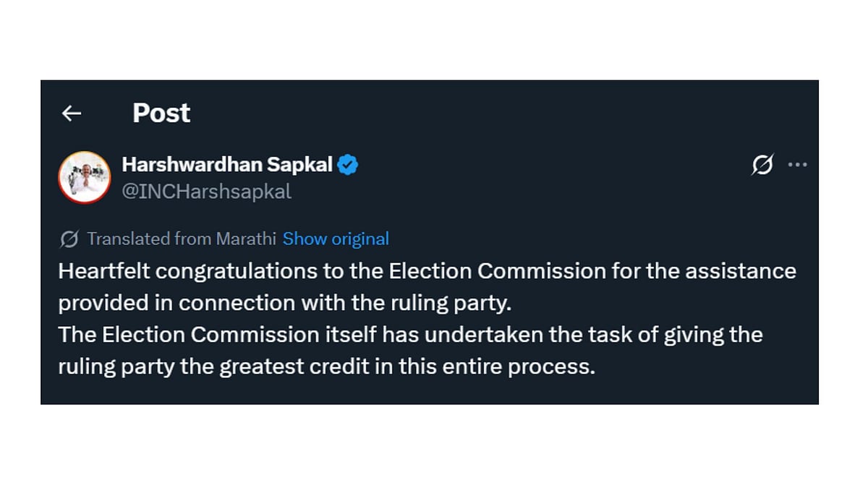
Task: Click the line ruling party the greatest credit
Action: click(326, 367)
